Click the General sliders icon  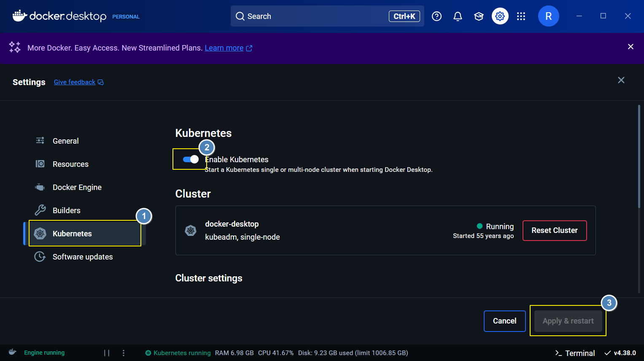(x=40, y=140)
